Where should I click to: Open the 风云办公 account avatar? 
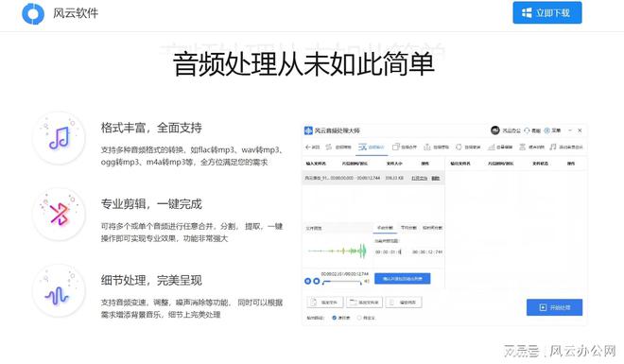(495, 130)
